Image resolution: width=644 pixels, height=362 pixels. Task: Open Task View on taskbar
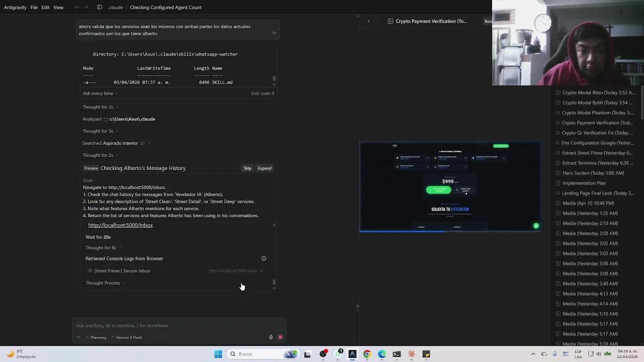[307, 354]
